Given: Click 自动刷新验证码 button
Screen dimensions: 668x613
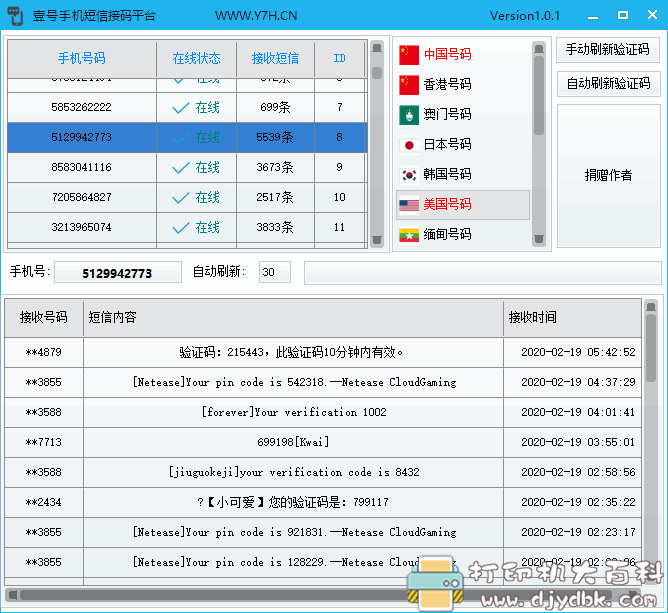Looking at the screenshot, I should tap(608, 83).
